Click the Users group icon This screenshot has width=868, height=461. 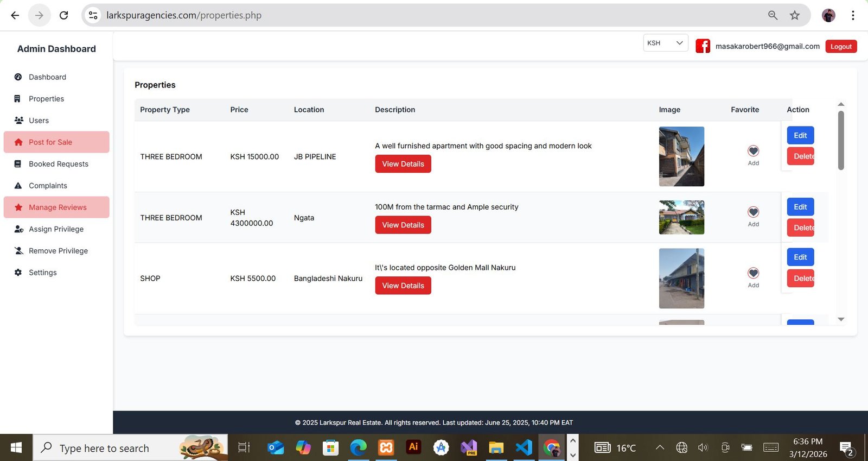[x=18, y=121]
